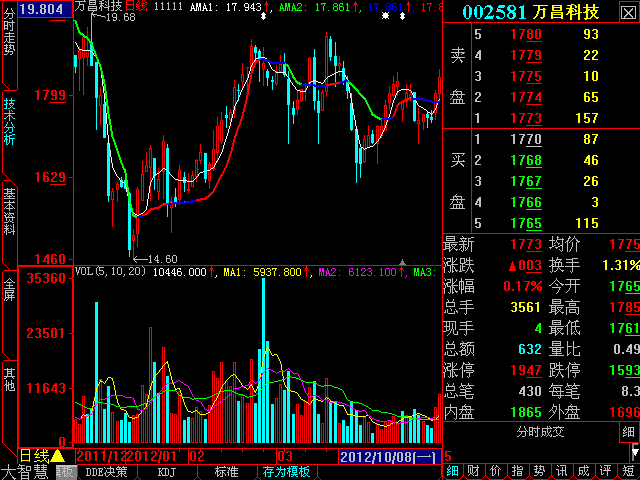This screenshot has height=480, width=640.
Task: Click the 1799 price axis label
Action: 50,96
